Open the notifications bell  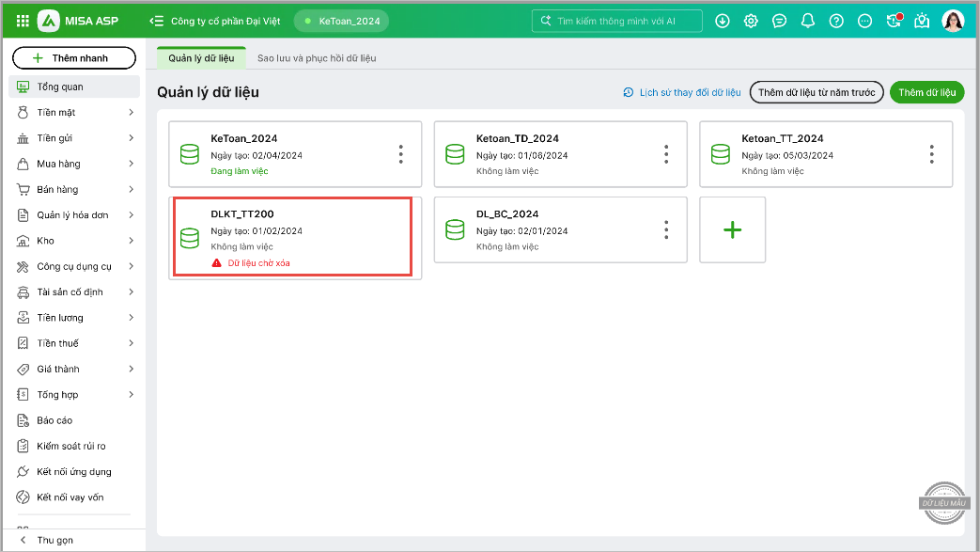coord(808,21)
